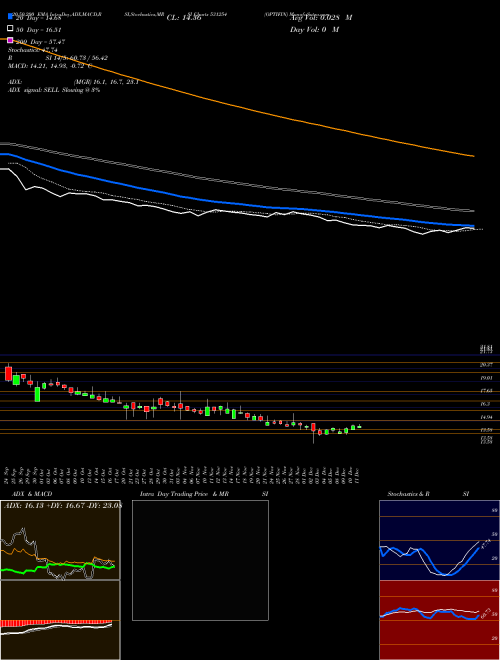This screenshot has height=660, width=500.
Task: Click the 14.94 price axis label
Action: (486, 417)
